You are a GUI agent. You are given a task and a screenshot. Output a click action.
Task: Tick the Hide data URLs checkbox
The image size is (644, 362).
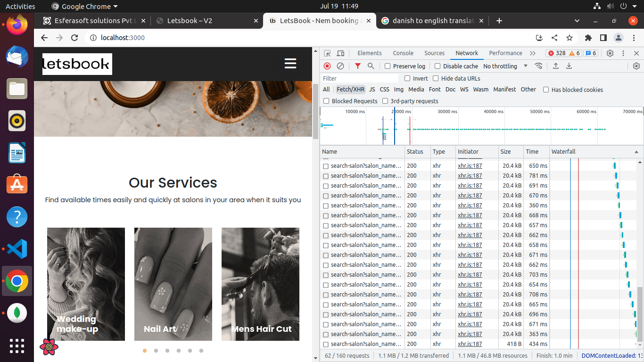coord(436,79)
